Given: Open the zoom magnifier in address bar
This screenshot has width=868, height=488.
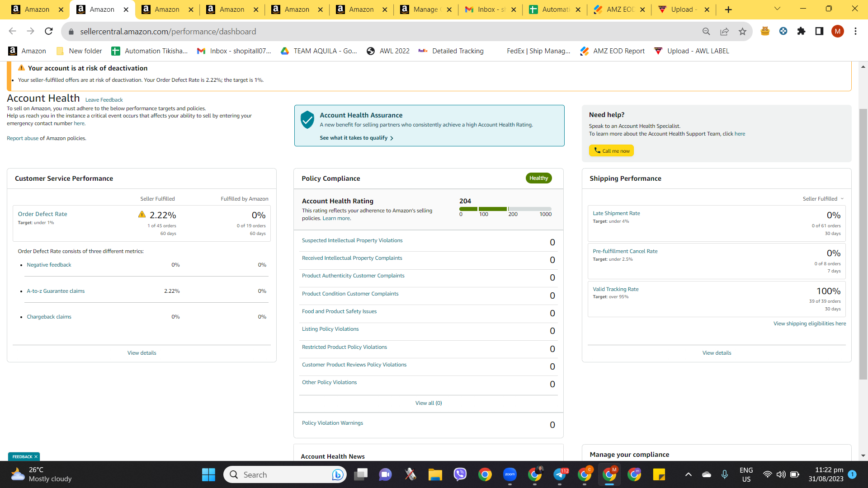Looking at the screenshot, I should coord(706,31).
